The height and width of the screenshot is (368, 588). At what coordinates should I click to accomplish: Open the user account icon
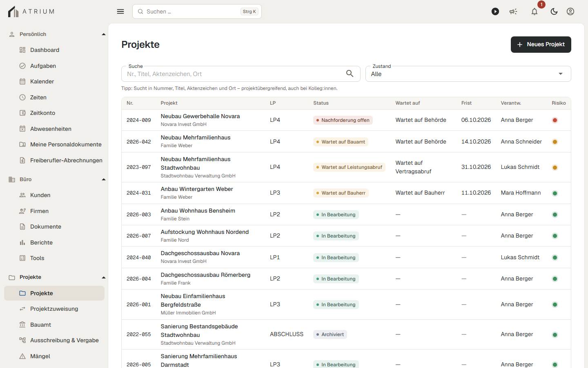click(x=570, y=11)
